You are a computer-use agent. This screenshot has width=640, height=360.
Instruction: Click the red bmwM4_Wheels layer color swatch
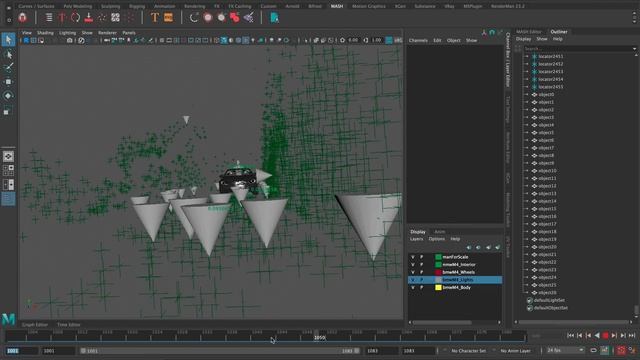tap(438, 272)
